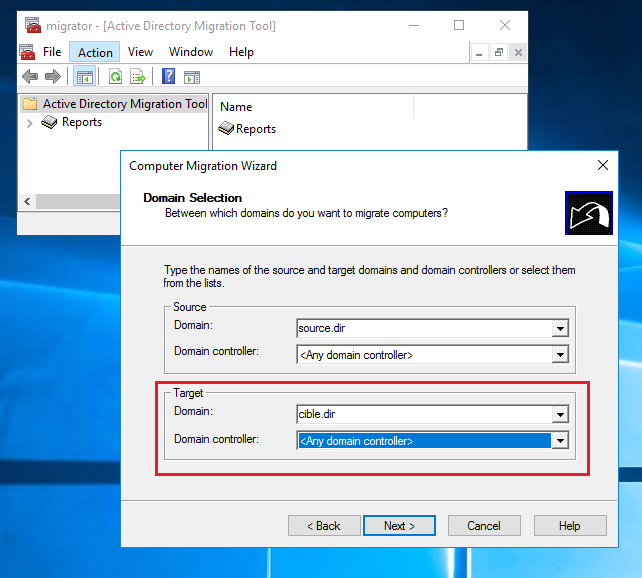The width and height of the screenshot is (642, 578).
Task: Minimize the inner MDI console window
Action: pos(479,52)
